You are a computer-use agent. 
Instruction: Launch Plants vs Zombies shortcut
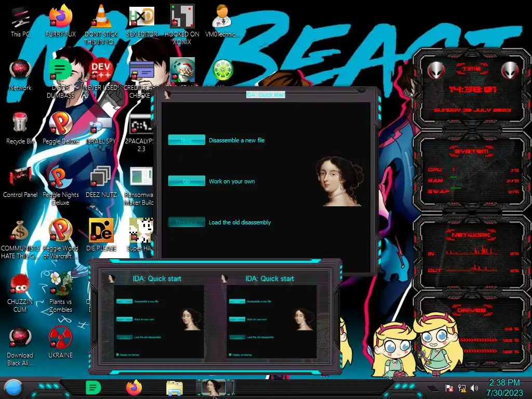coord(60,292)
